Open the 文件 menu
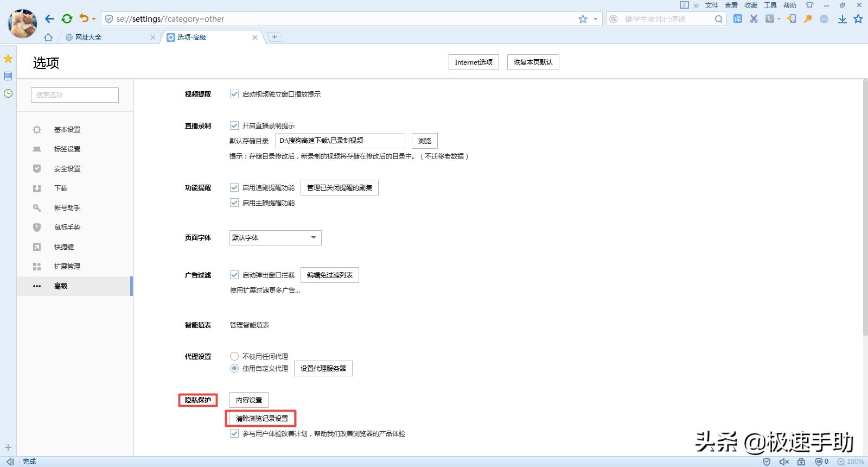 click(x=712, y=5)
